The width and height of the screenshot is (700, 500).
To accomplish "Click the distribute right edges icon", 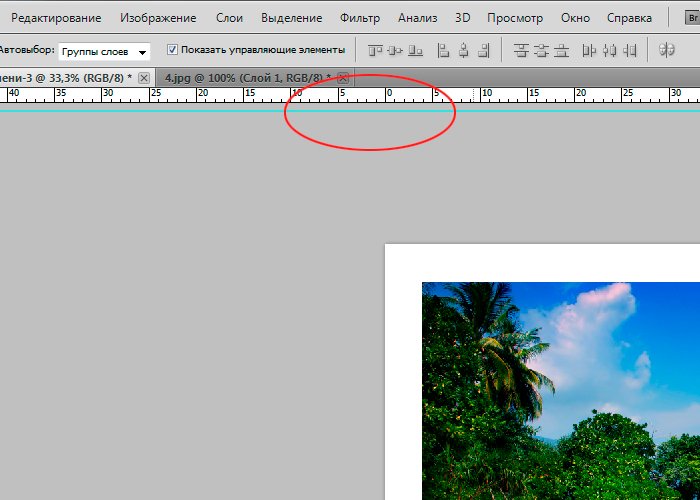I will pos(631,50).
